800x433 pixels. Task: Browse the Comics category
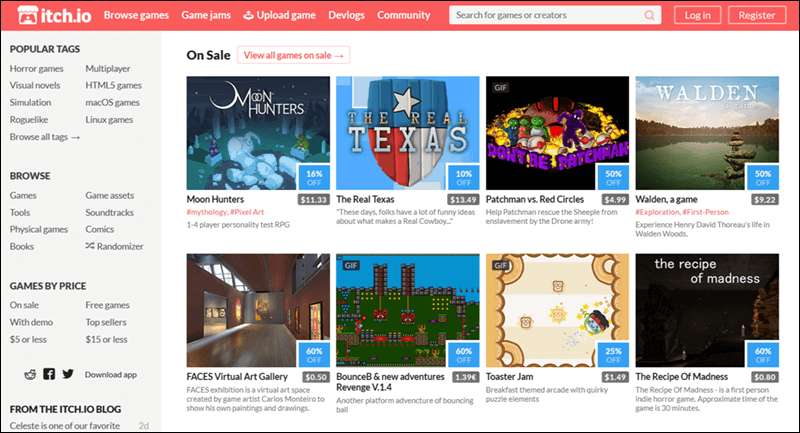tap(99, 229)
